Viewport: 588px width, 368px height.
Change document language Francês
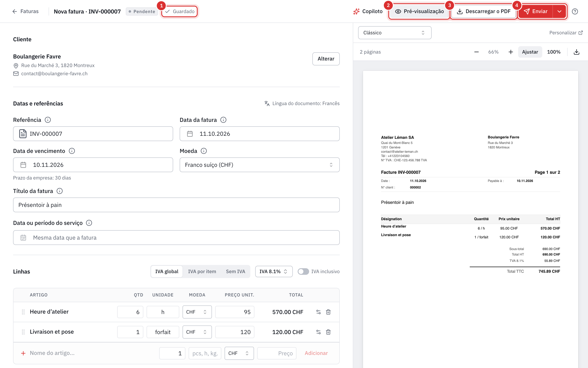click(x=302, y=103)
